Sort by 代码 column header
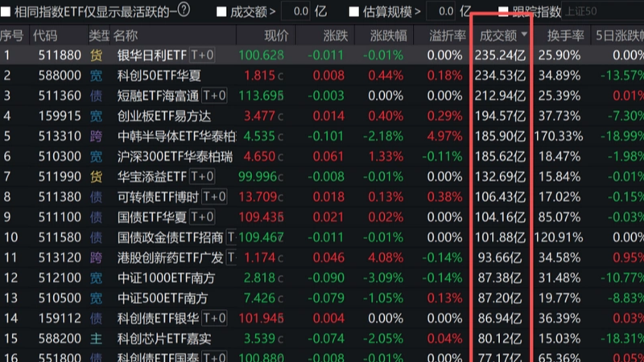The height and width of the screenshot is (362, 644). 45,35
